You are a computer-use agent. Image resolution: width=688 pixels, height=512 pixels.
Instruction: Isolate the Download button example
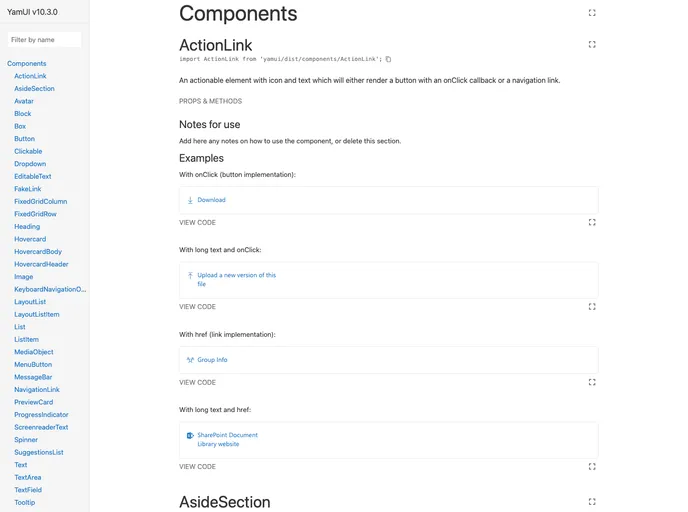(592, 222)
